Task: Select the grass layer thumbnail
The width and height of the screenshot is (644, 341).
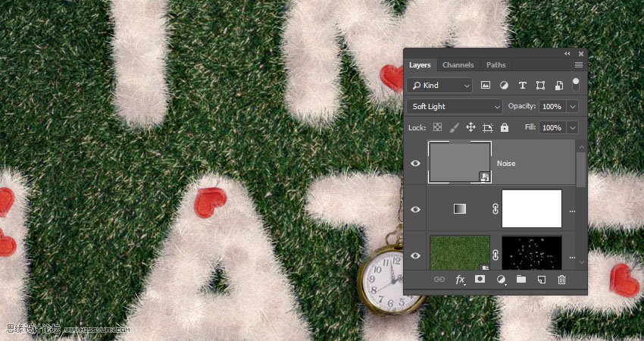Action: (460, 252)
